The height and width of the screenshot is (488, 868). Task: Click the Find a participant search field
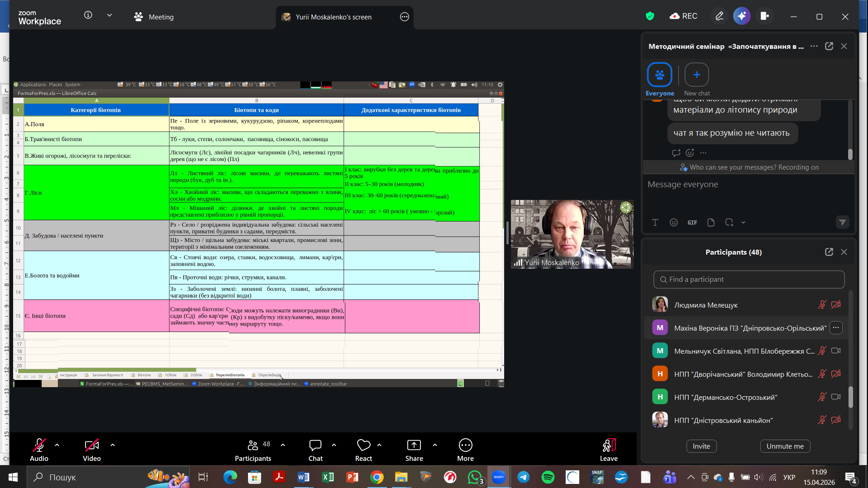(749, 280)
